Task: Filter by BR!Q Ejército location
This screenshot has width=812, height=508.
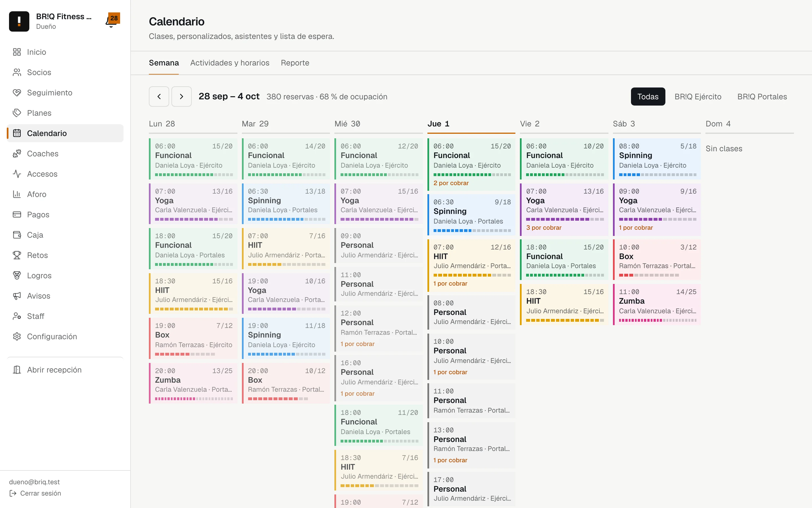Action: pos(698,97)
